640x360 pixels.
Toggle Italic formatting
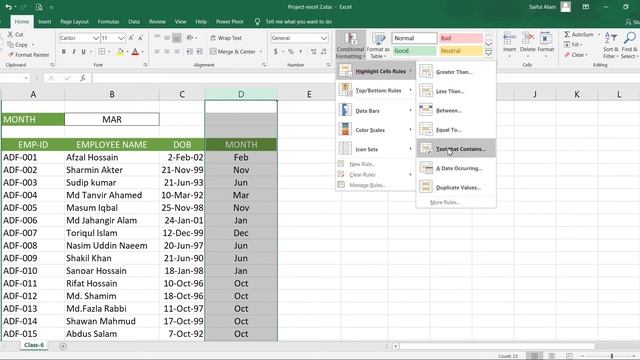click(x=73, y=52)
